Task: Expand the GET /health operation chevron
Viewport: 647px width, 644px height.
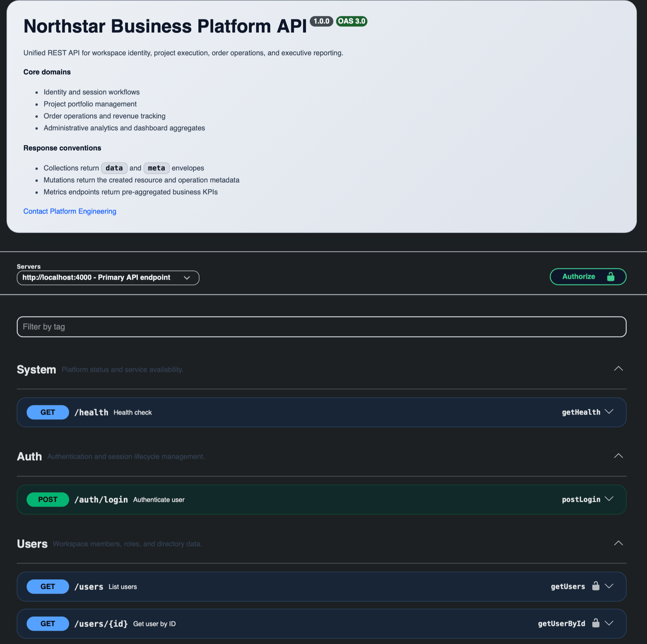Action: [x=609, y=412]
